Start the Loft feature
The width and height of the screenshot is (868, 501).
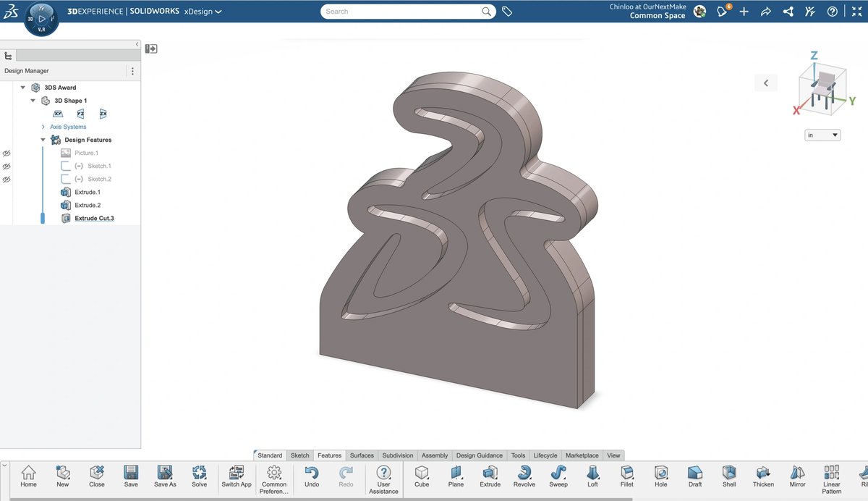point(593,476)
